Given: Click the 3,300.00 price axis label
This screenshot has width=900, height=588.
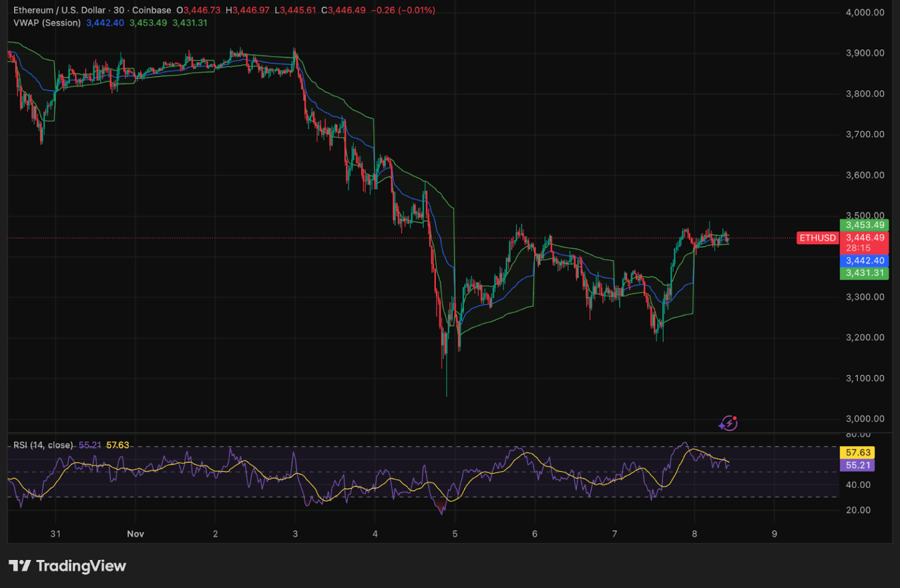Looking at the screenshot, I should pyautogui.click(x=865, y=297).
